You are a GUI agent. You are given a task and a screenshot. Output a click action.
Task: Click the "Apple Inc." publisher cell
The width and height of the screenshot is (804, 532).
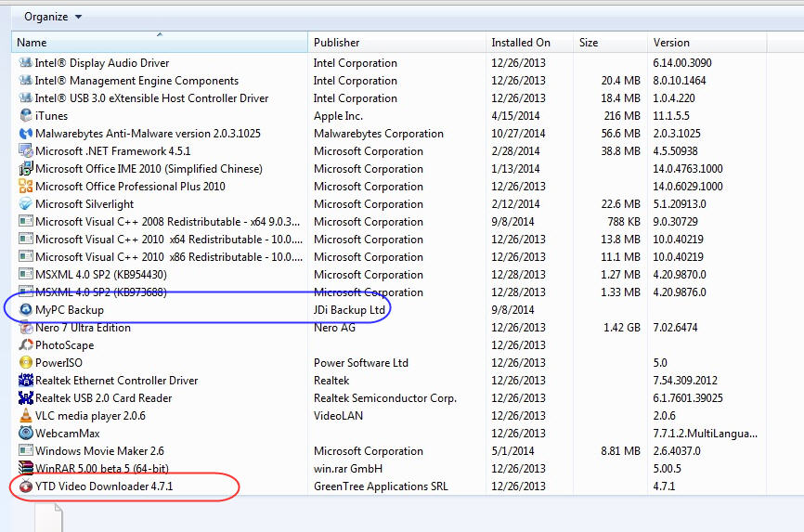(x=338, y=116)
